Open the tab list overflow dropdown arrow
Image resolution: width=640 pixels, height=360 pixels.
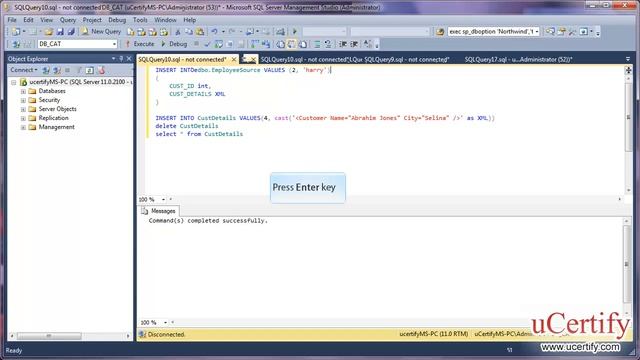[628, 59]
